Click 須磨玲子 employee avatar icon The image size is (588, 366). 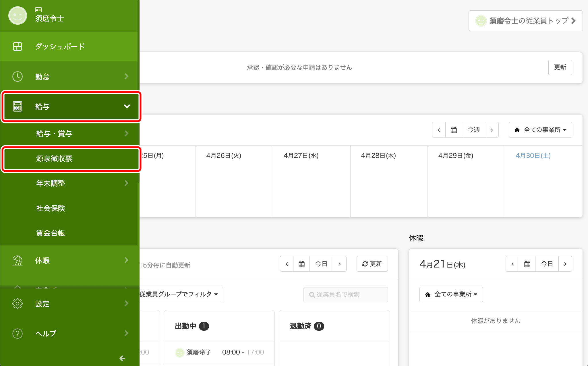coord(180,353)
